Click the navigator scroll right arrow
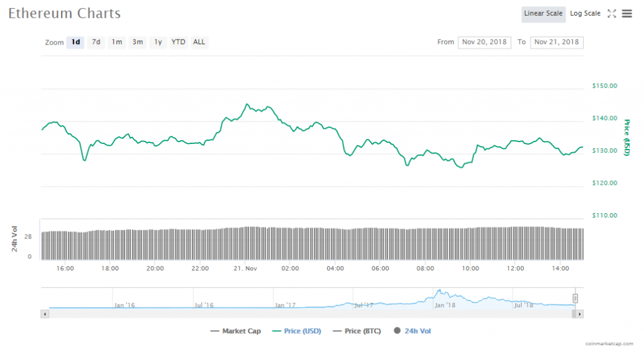Viewport: 644px width, 354px height. coord(579,313)
